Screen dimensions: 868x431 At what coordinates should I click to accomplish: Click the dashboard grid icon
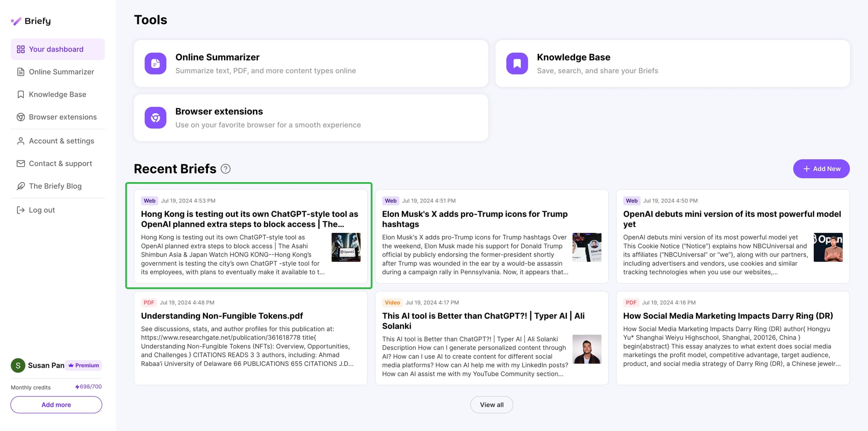pos(21,49)
